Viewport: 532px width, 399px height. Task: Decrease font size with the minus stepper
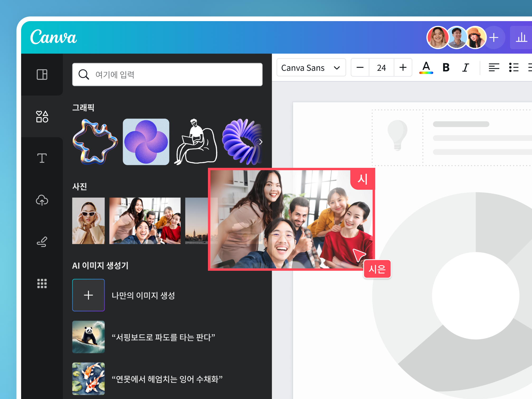pyautogui.click(x=360, y=68)
